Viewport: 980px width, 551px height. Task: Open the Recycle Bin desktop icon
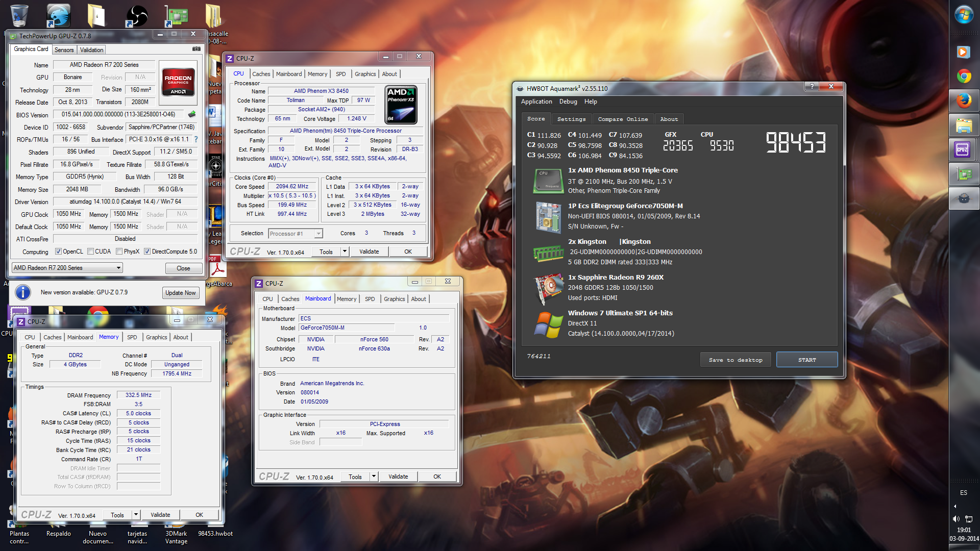click(19, 15)
